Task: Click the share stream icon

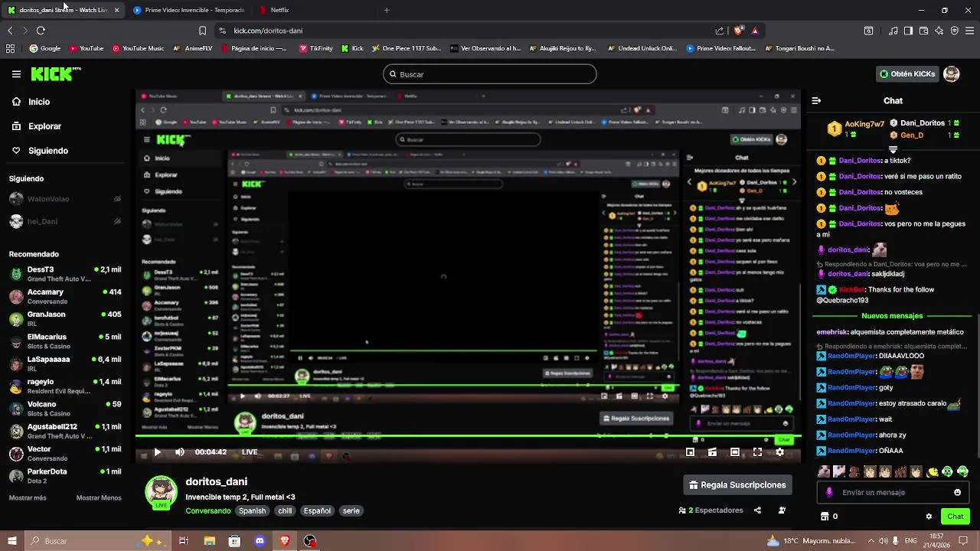Action: pos(757,510)
